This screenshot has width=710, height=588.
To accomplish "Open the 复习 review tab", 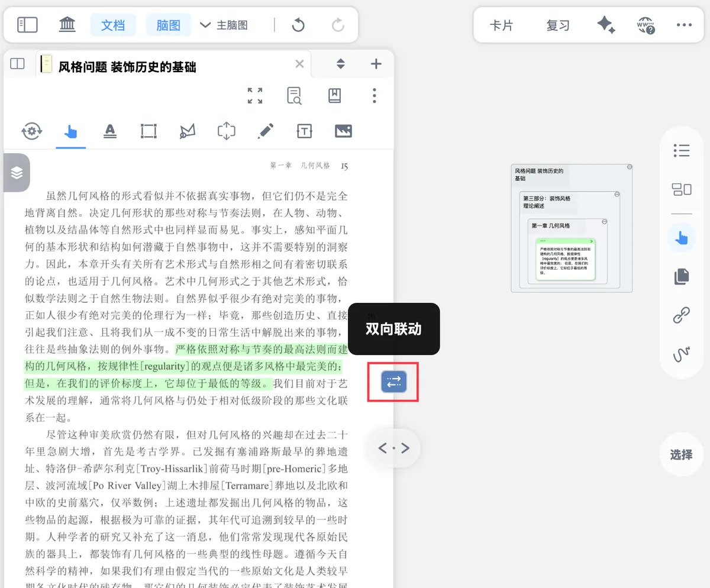I will point(558,25).
